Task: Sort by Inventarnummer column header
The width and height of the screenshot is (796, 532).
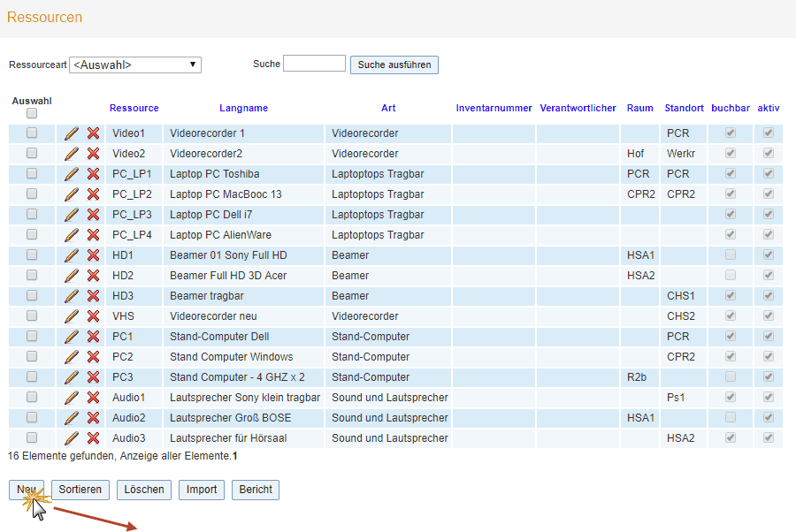Action: [494, 108]
